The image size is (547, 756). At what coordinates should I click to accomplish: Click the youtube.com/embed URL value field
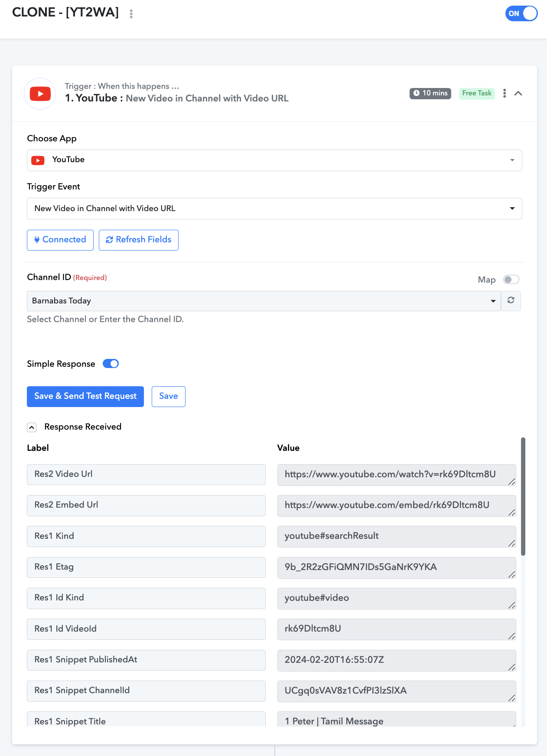tap(397, 506)
